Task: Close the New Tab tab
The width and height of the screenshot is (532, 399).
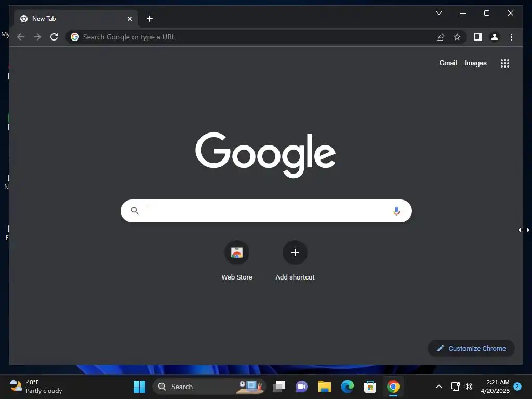Action: click(x=129, y=19)
